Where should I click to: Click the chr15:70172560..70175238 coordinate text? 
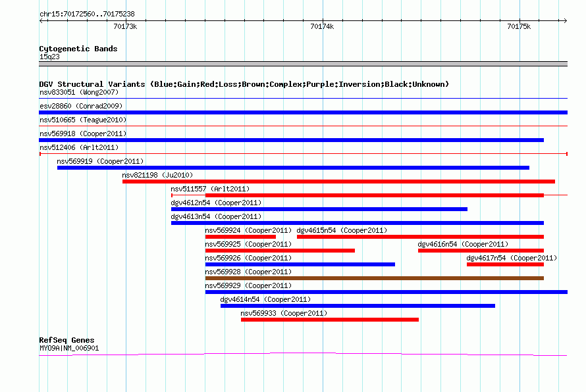coord(87,14)
